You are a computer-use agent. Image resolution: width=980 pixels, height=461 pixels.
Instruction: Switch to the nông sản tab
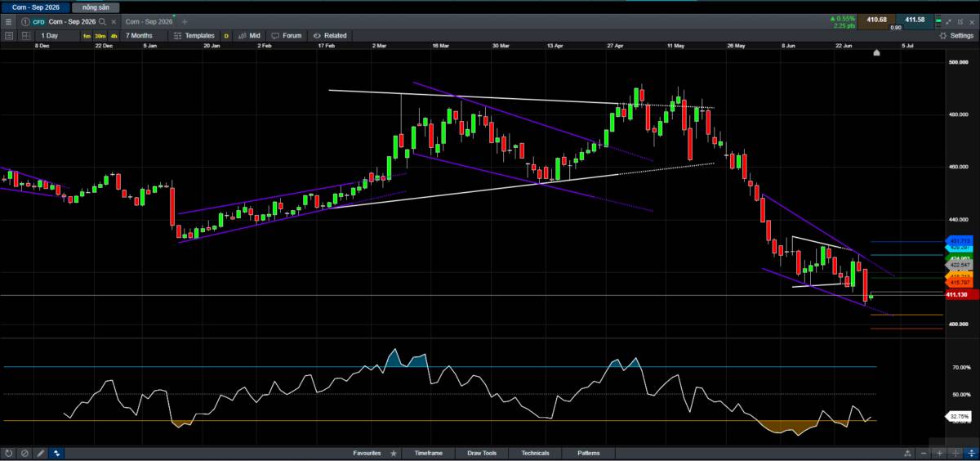click(96, 7)
